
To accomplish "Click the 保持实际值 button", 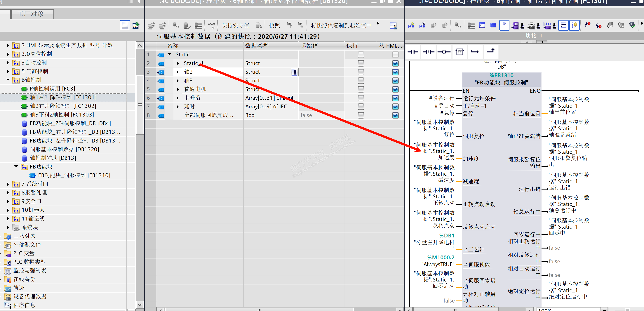I will 235,25.
